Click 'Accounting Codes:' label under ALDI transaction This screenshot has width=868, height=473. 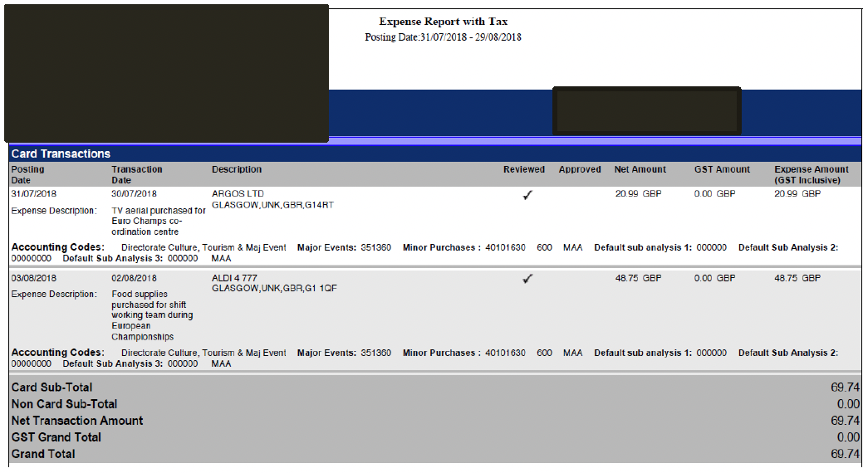point(57,353)
